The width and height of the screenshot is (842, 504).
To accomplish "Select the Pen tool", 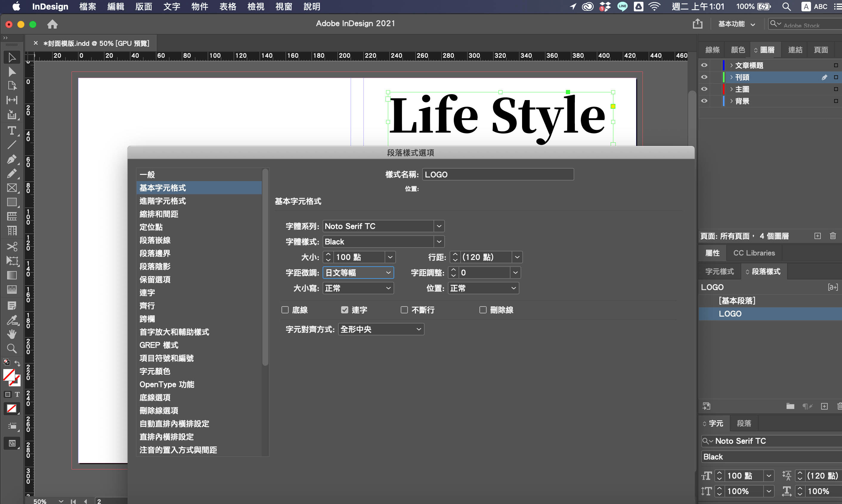I will click(x=12, y=159).
